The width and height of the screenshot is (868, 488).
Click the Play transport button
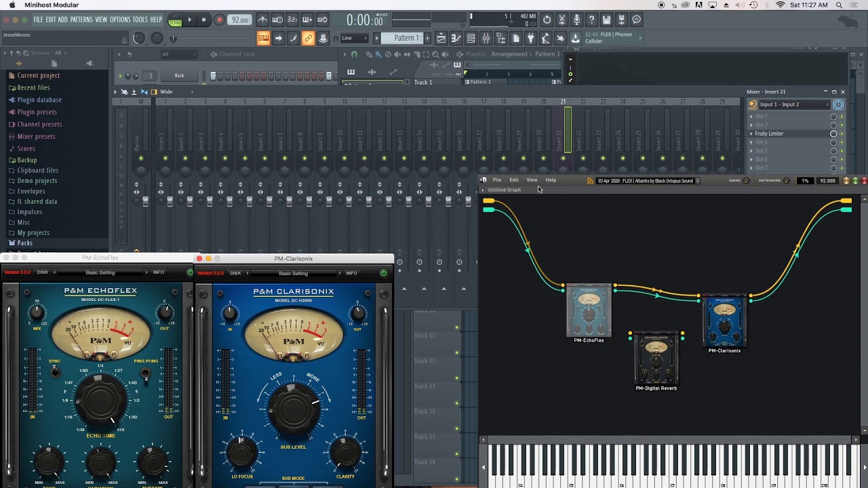189,20
